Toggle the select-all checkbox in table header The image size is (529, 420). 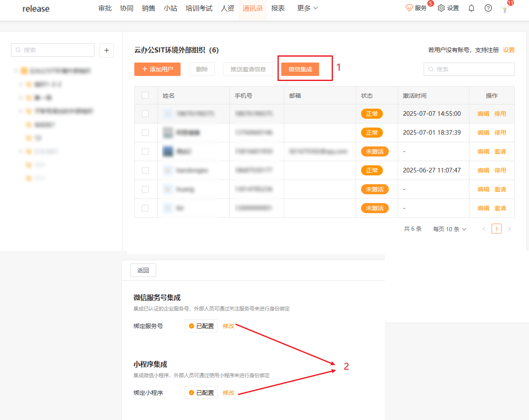[x=145, y=95]
